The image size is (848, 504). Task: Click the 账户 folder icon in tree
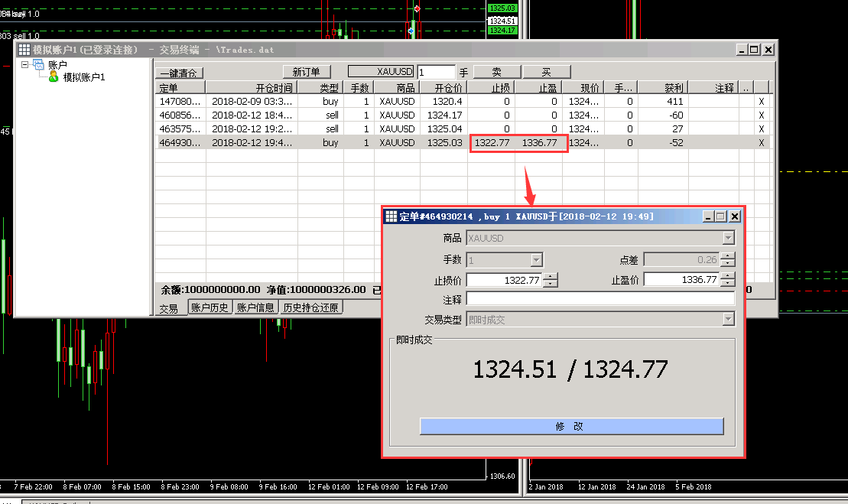(39, 66)
